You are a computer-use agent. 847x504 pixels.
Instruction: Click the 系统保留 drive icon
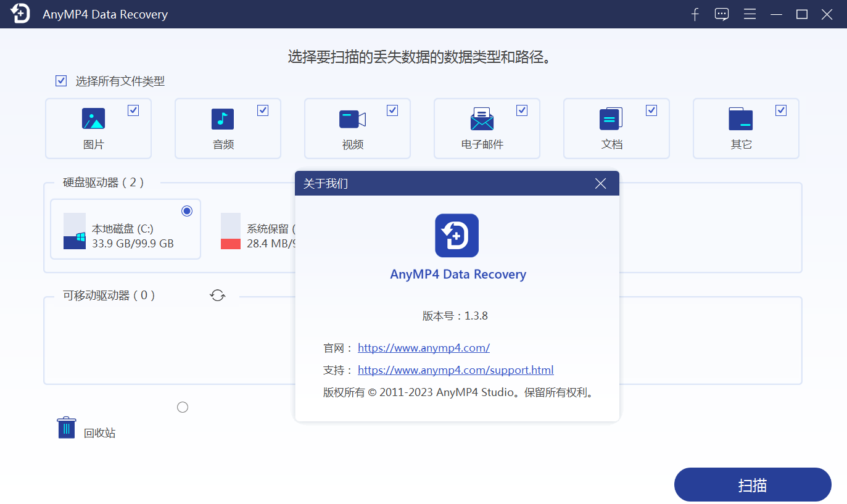pyautogui.click(x=231, y=231)
